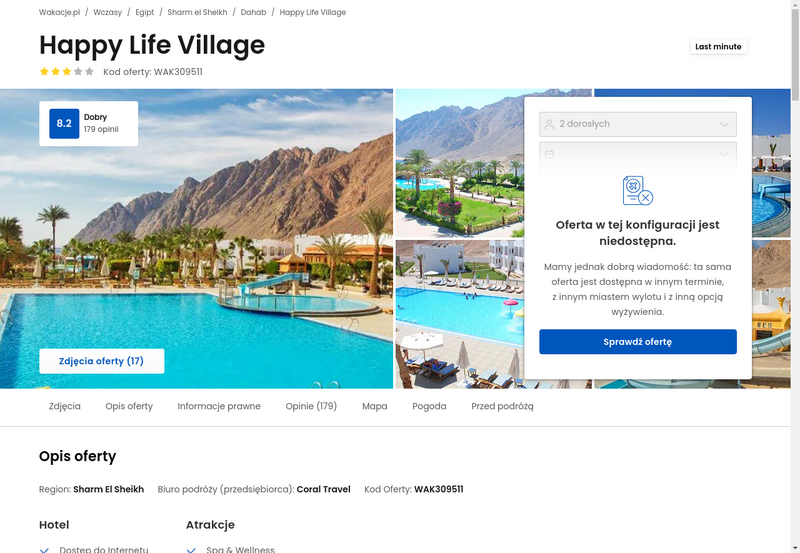Select the Mapa tab

tap(374, 406)
